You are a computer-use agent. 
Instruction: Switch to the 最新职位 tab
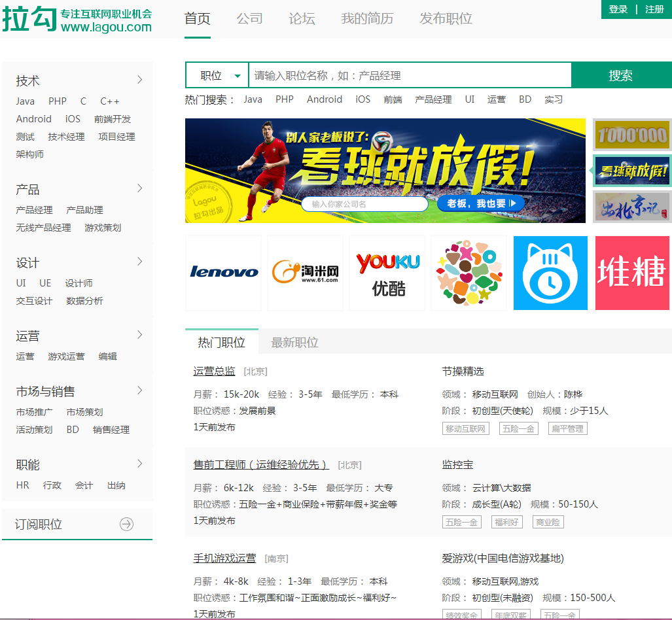tap(295, 342)
